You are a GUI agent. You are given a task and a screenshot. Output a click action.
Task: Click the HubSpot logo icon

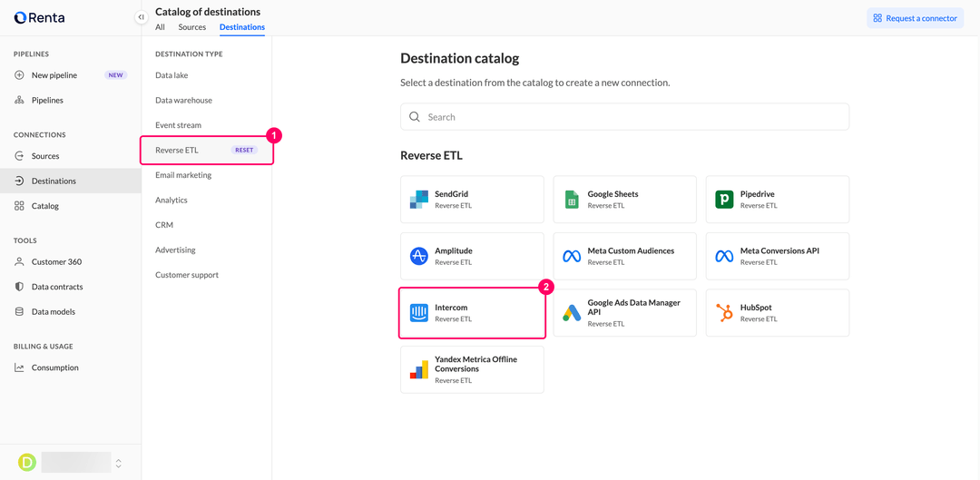coord(724,313)
